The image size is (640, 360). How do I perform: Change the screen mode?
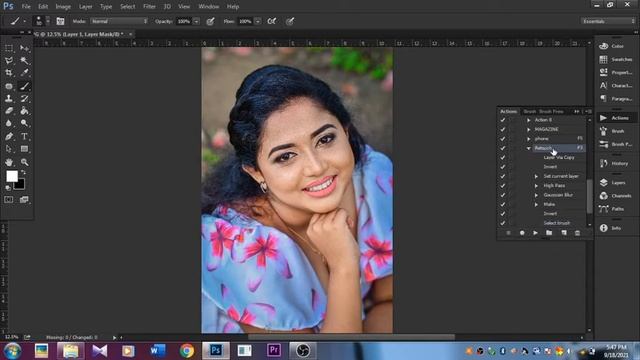click(24, 200)
